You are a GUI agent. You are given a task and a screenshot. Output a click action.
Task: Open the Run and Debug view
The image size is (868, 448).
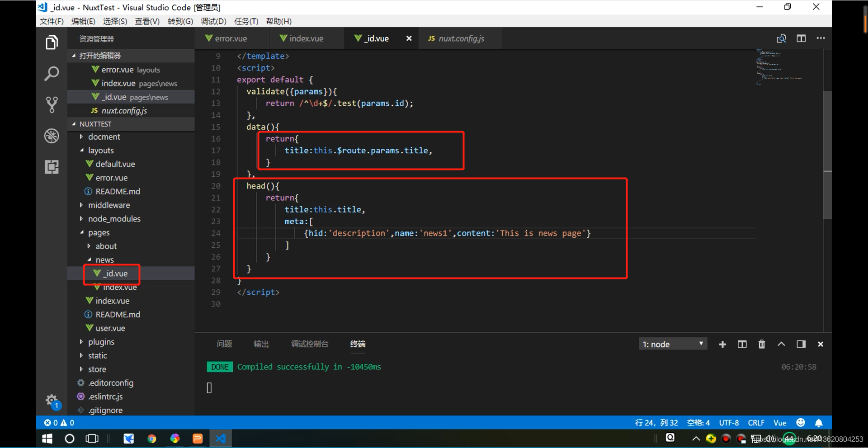point(52,136)
